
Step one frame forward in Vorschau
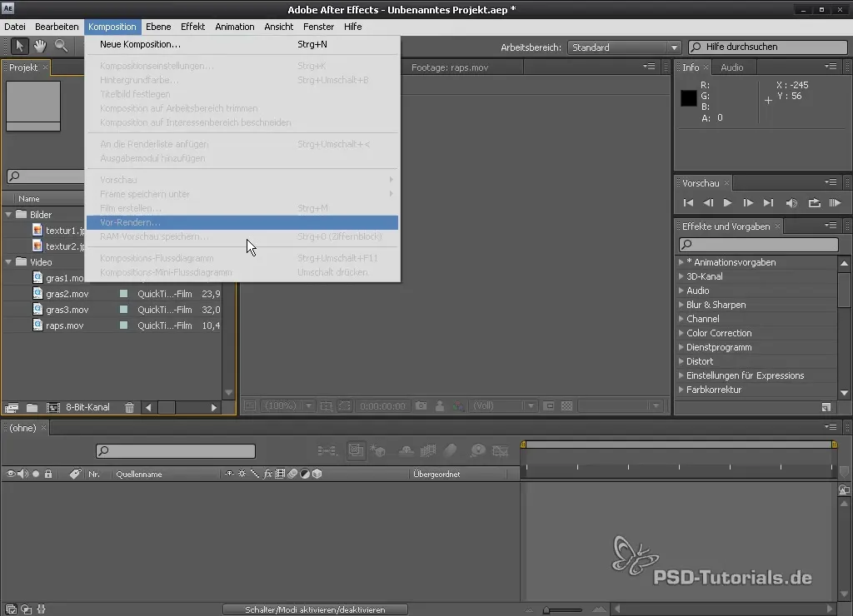click(748, 203)
